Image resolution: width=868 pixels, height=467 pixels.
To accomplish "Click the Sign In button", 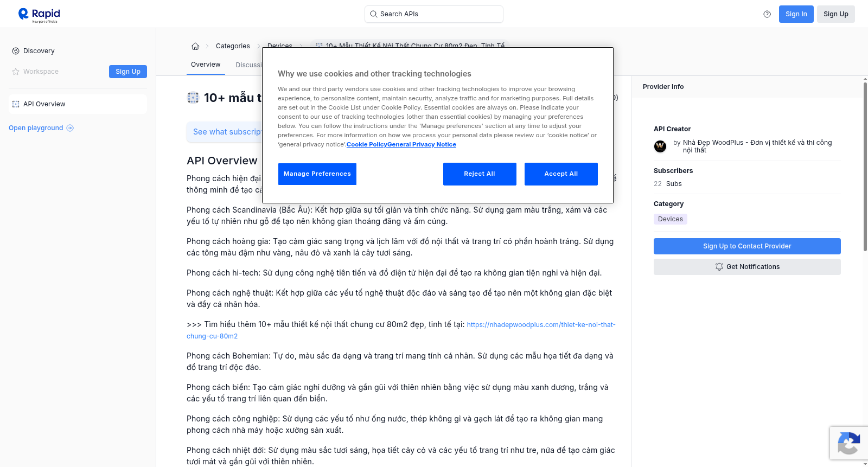I will click(x=796, y=14).
